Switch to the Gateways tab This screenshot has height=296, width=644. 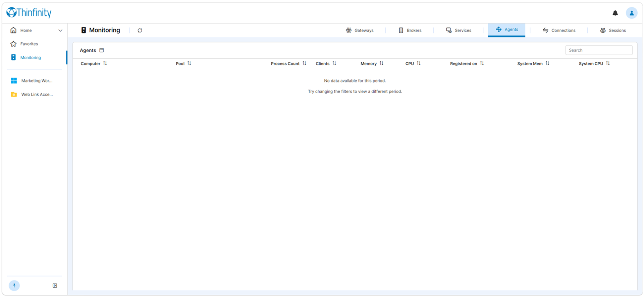[x=360, y=31]
